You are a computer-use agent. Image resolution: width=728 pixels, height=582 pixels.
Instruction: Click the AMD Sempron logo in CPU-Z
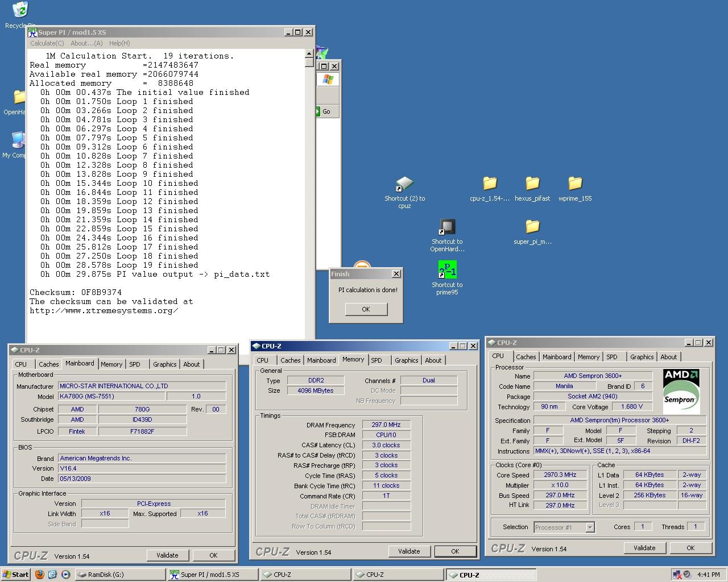681,391
